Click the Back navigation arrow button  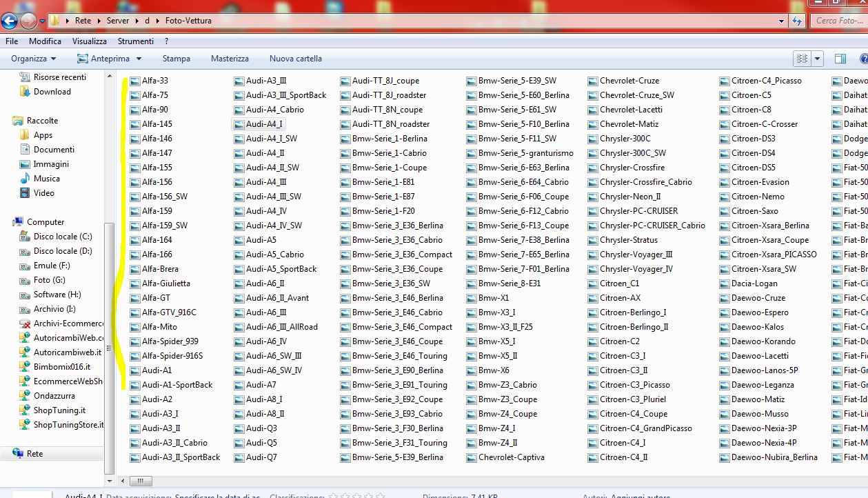(9, 21)
